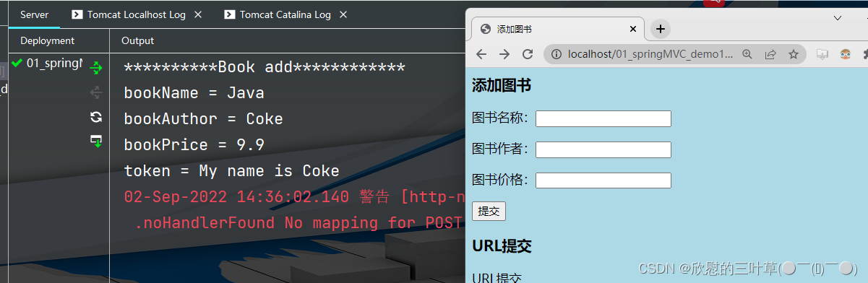This screenshot has height=283, width=868.
Task: Click the 添加图书 page heading
Action: 502,86
